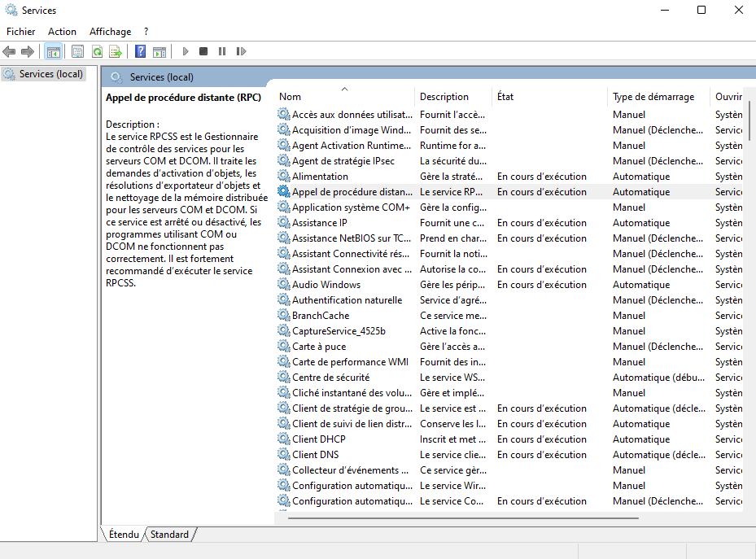Click the Forward arrow in toolbar

[28, 51]
